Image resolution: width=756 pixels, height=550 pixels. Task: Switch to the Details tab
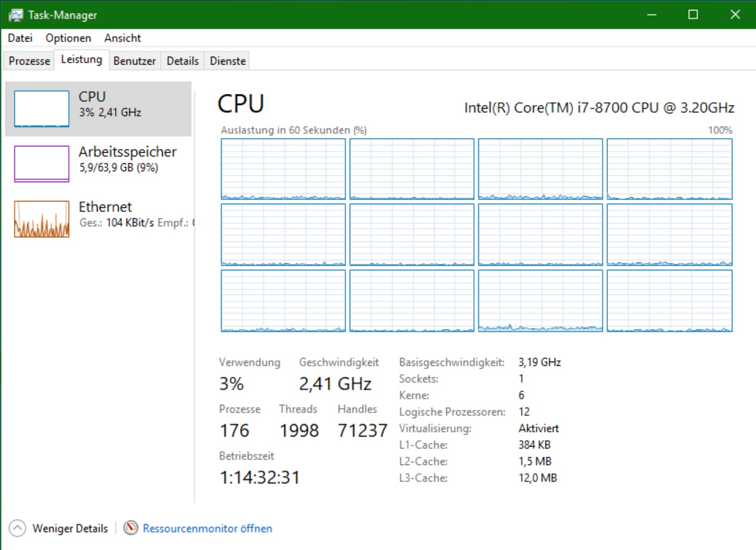tap(183, 61)
